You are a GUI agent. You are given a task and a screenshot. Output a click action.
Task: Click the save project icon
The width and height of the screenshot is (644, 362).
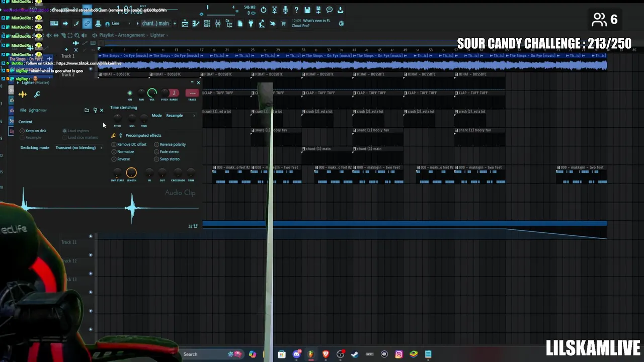click(x=307, y=10)
